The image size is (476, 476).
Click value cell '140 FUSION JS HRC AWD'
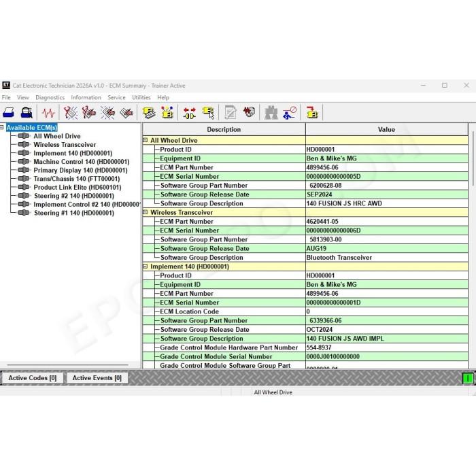coord(387,203)
